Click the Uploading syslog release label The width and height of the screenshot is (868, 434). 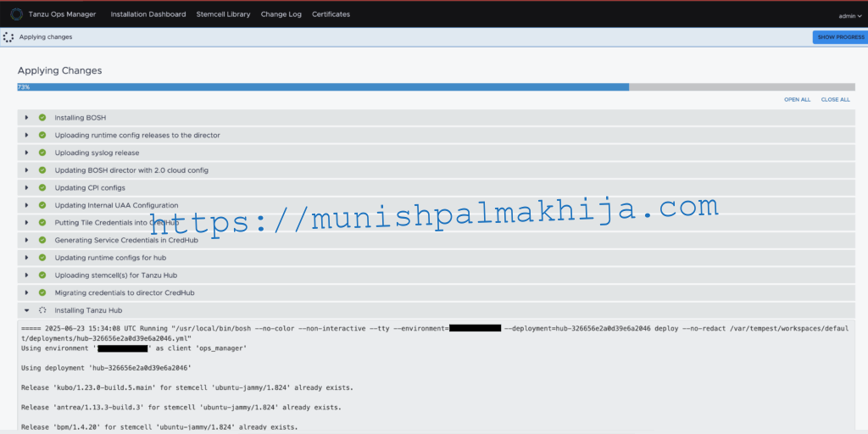tap(97, 153)
